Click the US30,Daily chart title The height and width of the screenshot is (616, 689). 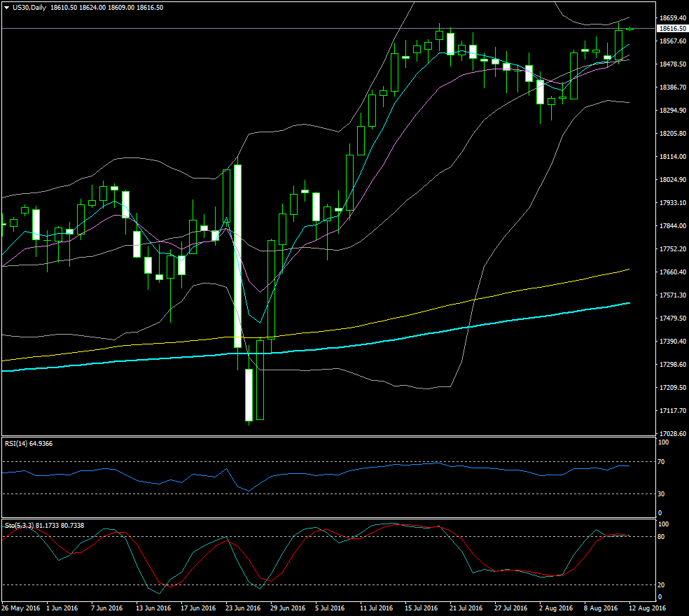pos(29,8)
